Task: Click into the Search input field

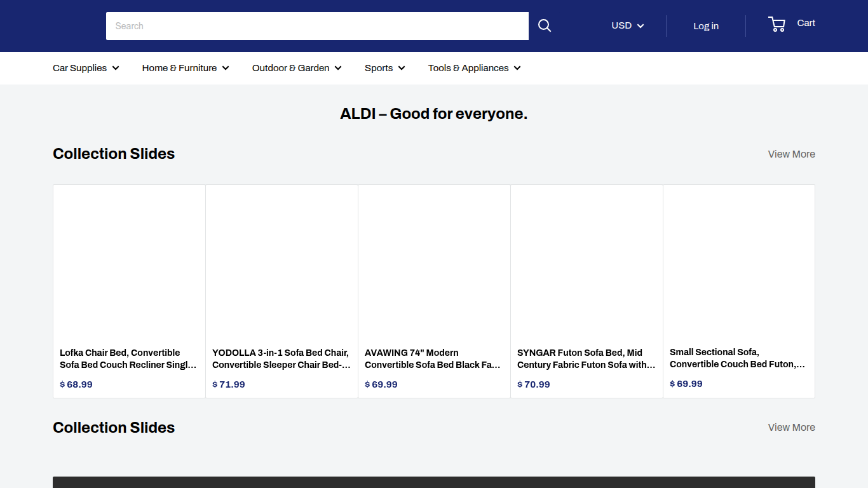Action: pos(317,26)
